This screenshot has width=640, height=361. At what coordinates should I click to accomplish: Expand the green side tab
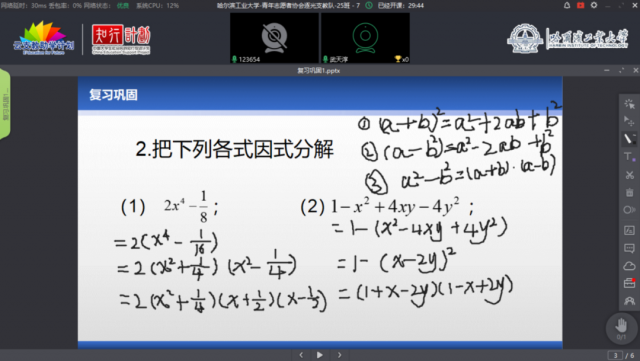point(5,104)
